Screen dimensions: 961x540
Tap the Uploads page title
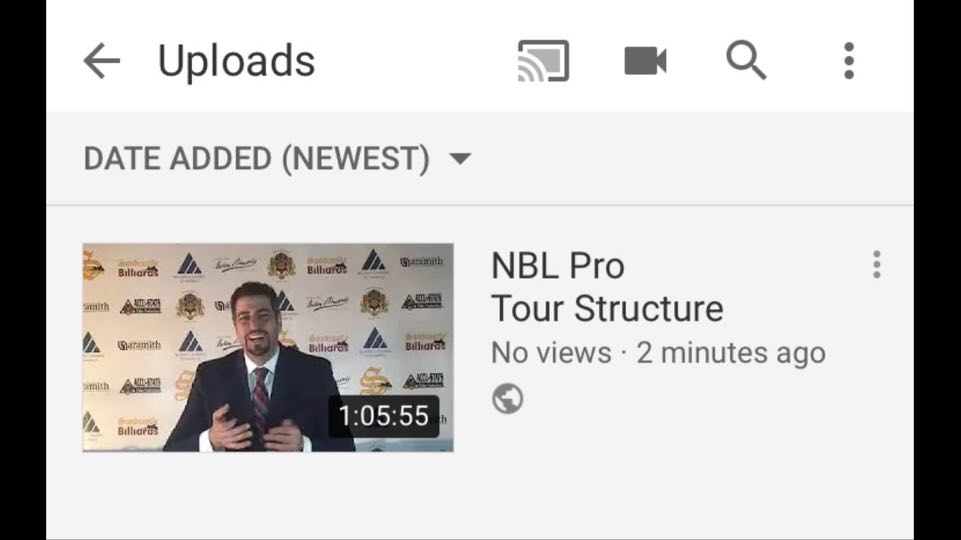point(237,61)
